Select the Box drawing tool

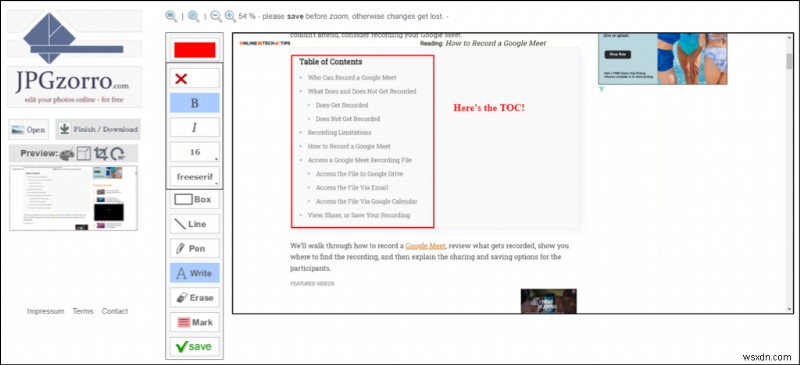pos(194,199)
